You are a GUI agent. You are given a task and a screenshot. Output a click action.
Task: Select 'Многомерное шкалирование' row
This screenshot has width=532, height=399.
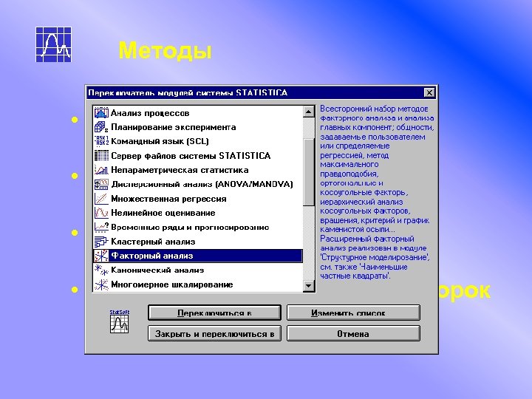tap(198, 284)
